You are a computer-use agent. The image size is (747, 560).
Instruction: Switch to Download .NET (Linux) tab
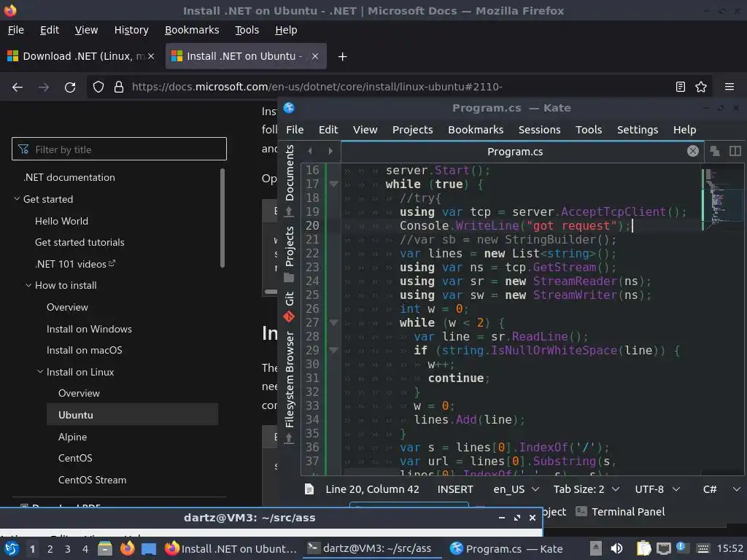[82, 56]
